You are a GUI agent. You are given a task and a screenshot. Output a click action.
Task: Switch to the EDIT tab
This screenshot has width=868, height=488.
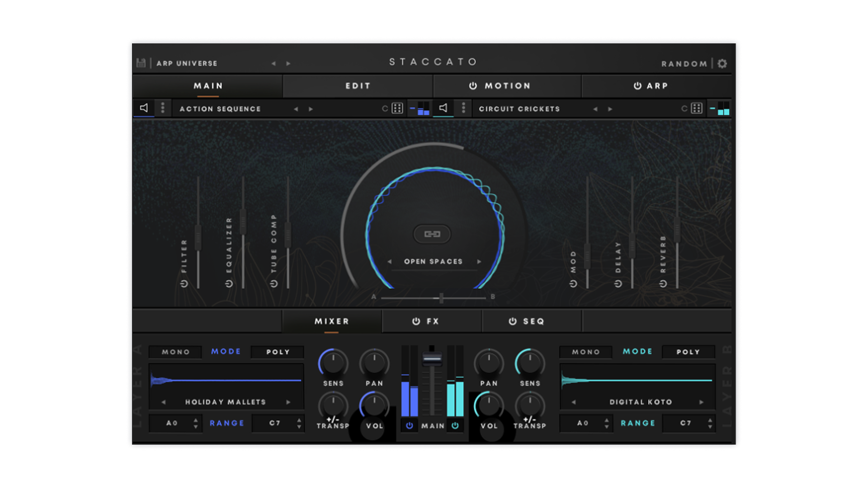click(358, 86)
